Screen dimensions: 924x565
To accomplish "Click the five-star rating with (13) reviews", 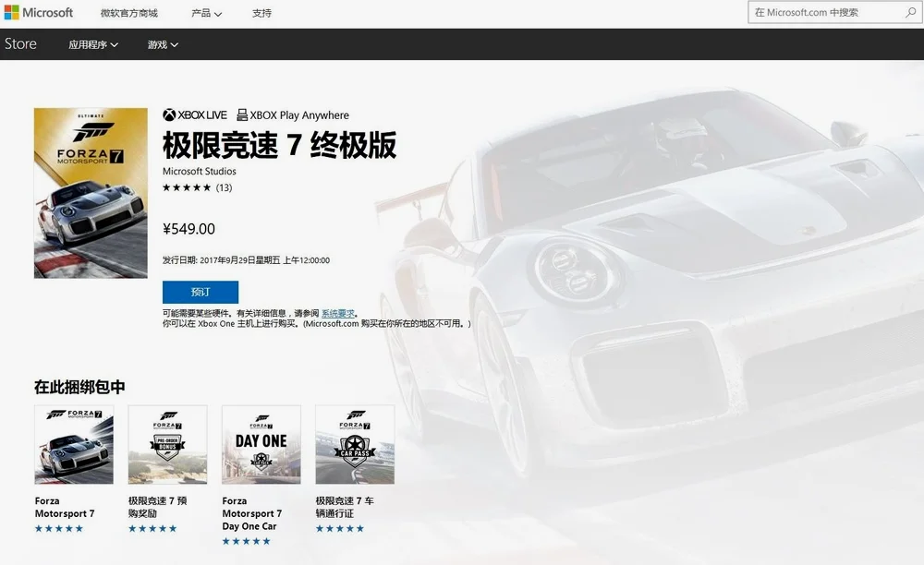I will (x=198, y=187).
